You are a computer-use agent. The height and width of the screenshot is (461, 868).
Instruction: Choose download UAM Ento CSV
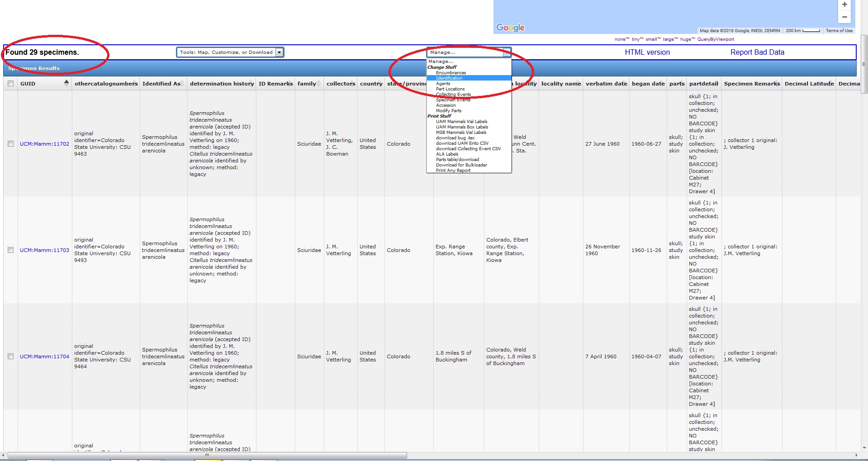click(x=462, y=143)
